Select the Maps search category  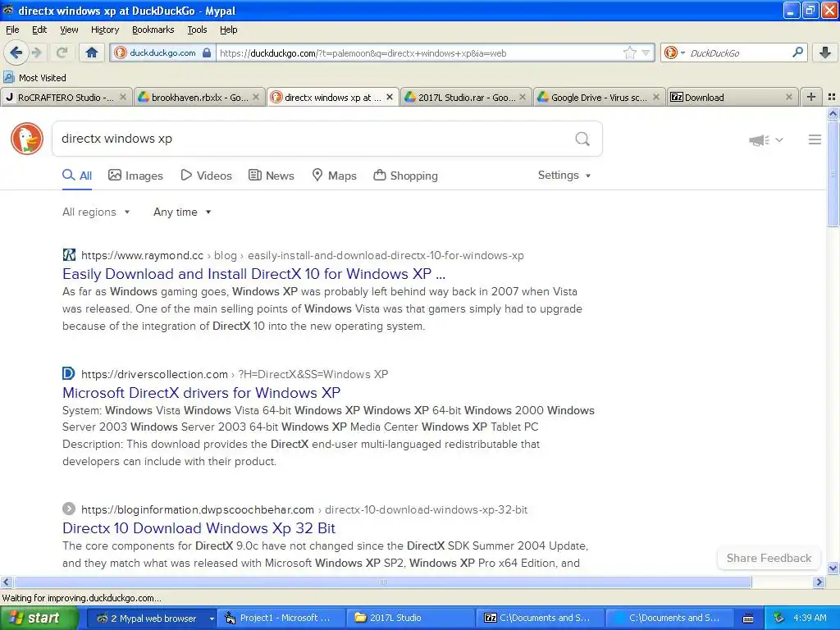(335, 176)
